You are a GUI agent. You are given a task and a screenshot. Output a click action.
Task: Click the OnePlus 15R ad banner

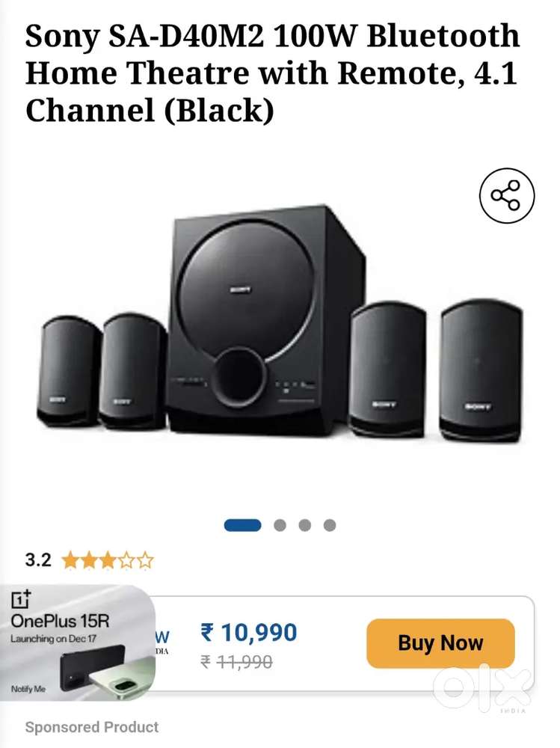point(77,643)
